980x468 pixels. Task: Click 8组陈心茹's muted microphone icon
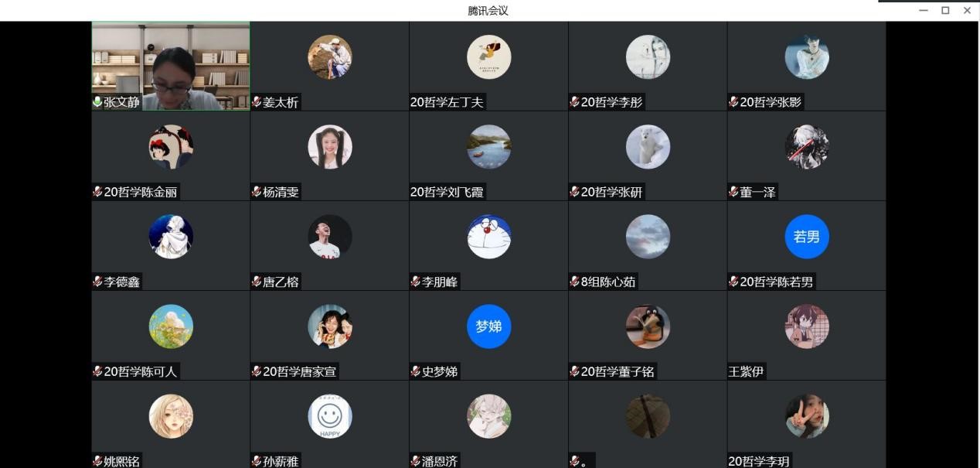[575, 282]
